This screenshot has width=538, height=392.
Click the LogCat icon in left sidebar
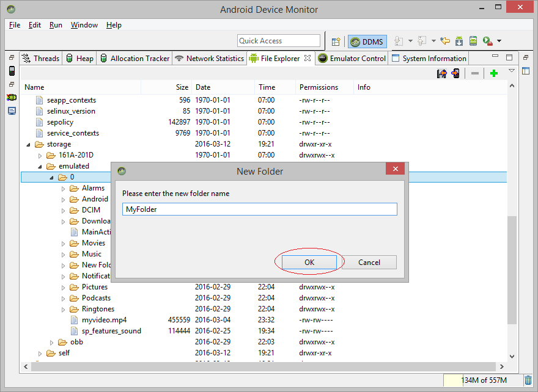point(12,98)
